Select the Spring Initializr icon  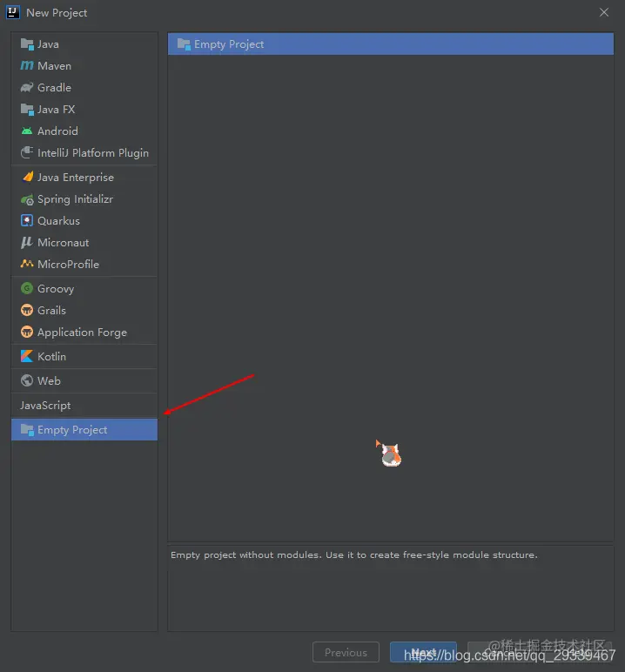coord(27,199)
